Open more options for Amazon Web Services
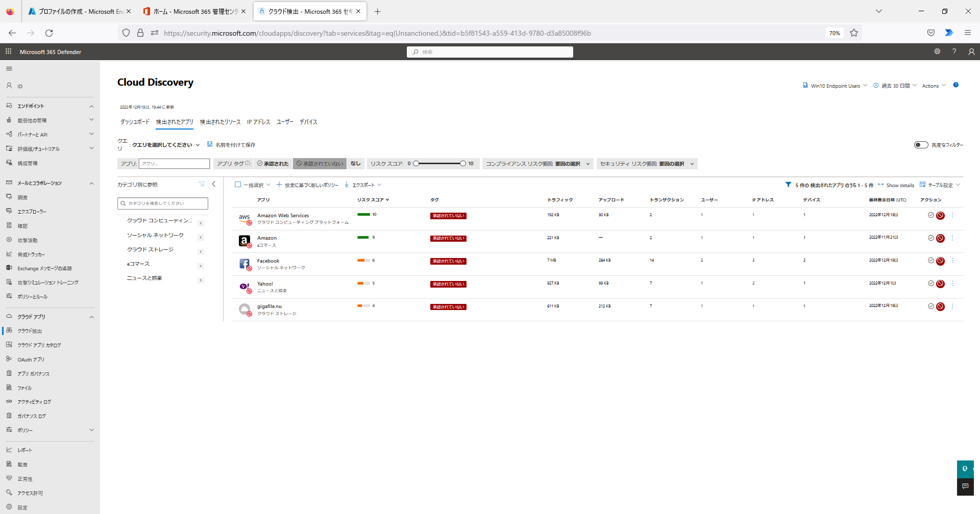The image size is (980, 514). pos(952,215)
